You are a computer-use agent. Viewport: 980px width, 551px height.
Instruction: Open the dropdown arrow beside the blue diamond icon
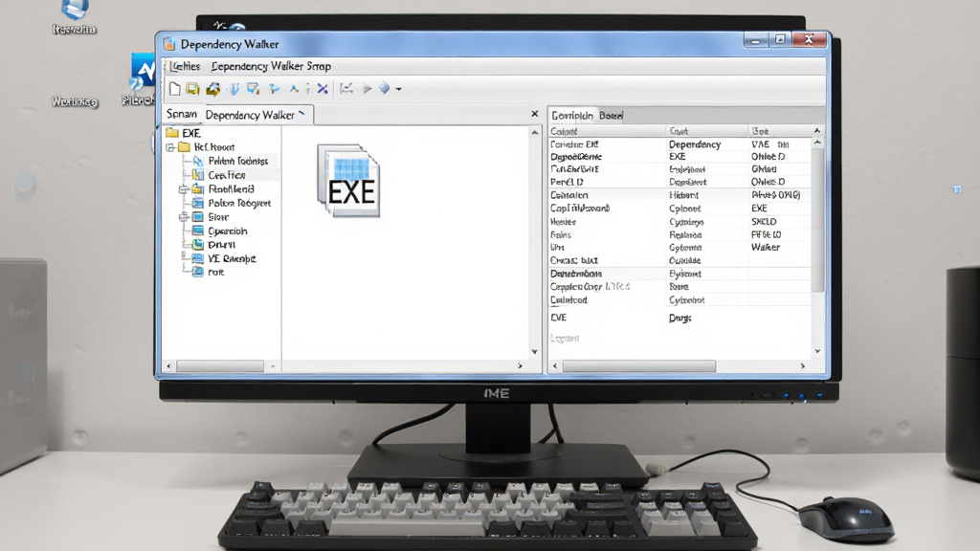click(x=399, y=89)
